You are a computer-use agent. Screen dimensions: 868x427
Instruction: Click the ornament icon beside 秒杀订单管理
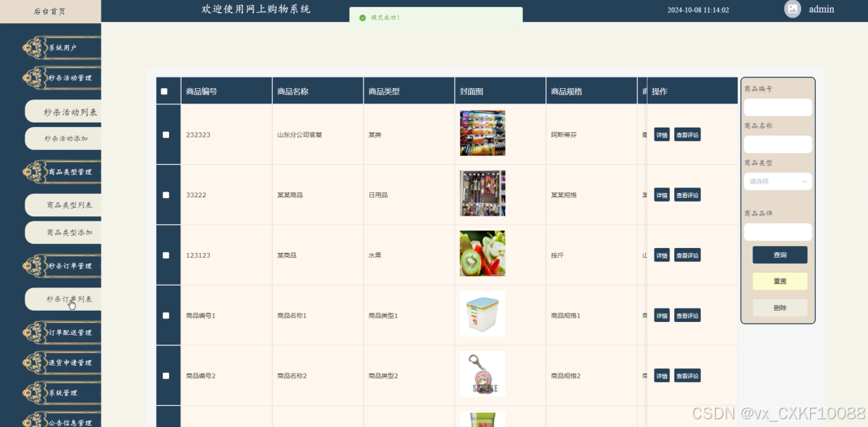(35, 266)
